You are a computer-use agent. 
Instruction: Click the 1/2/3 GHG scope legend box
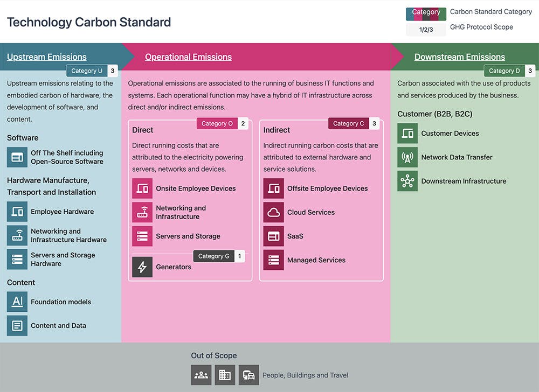(x=426, y=30)
